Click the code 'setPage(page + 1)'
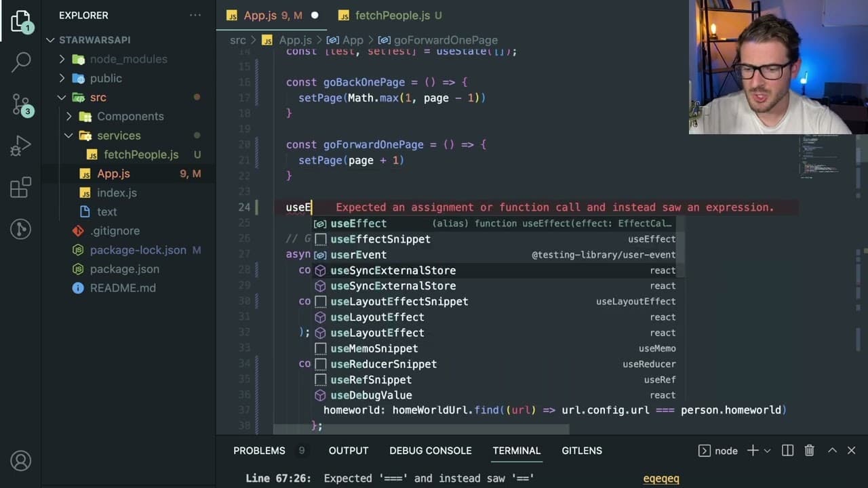Image resolution: width=868 pixels, height=488 pixels. tap(351, 161)
